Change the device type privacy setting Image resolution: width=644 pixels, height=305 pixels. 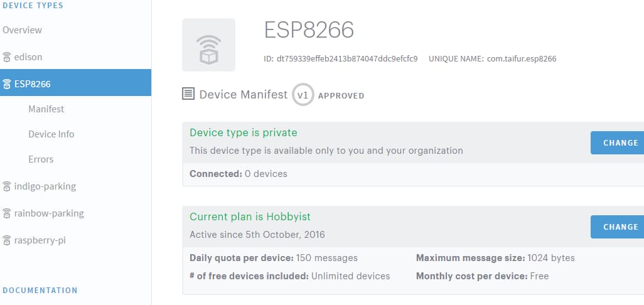[x=617, y=143]
